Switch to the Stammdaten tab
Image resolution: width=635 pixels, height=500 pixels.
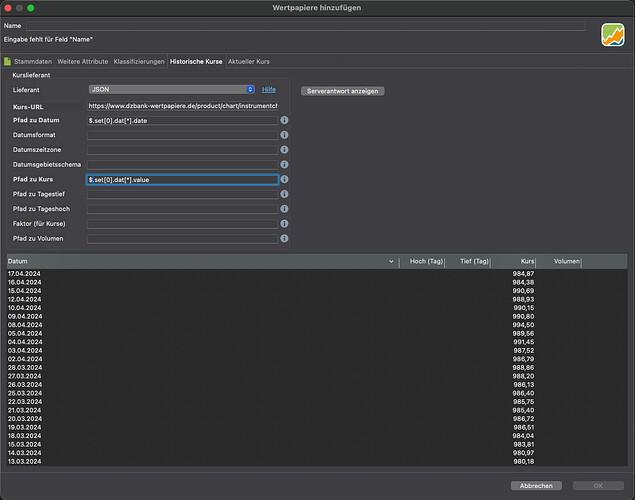coord(33,62)
